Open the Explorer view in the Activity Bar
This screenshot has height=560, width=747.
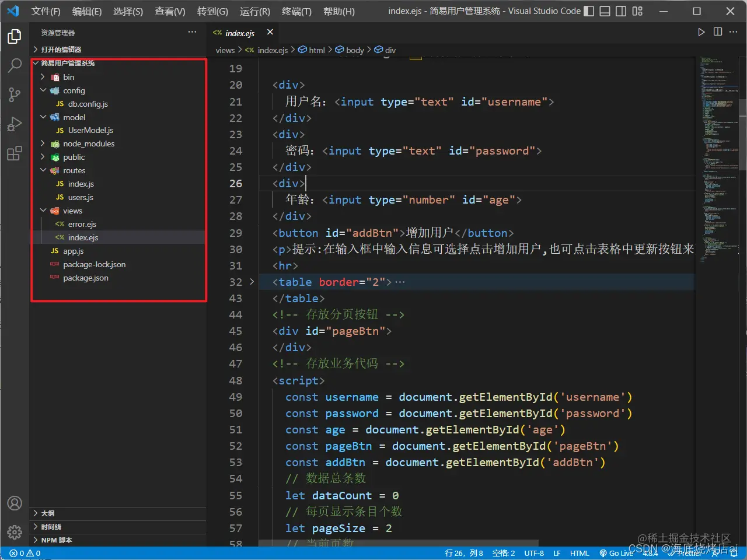click(15, 36)
